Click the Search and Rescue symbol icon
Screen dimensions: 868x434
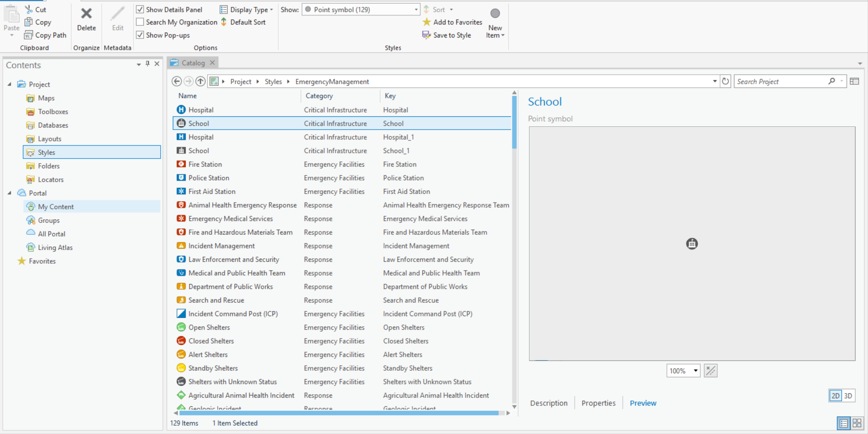point(181,300)
